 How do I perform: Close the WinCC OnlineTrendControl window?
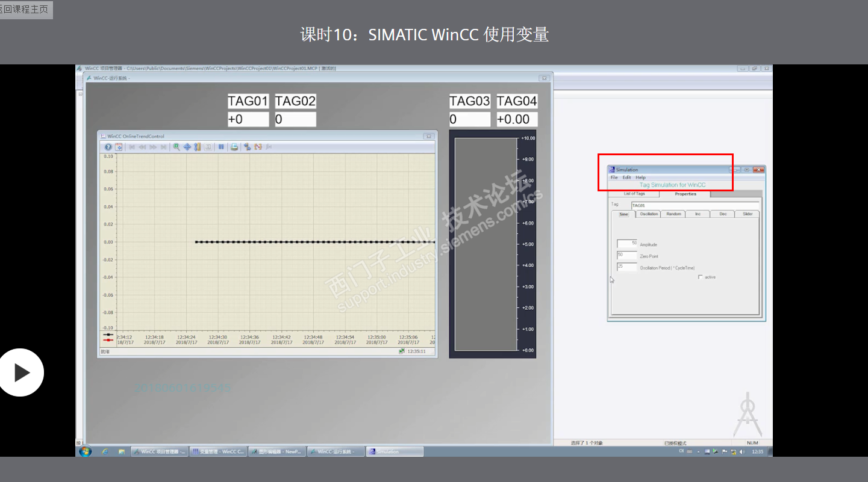tap(428, 136)
